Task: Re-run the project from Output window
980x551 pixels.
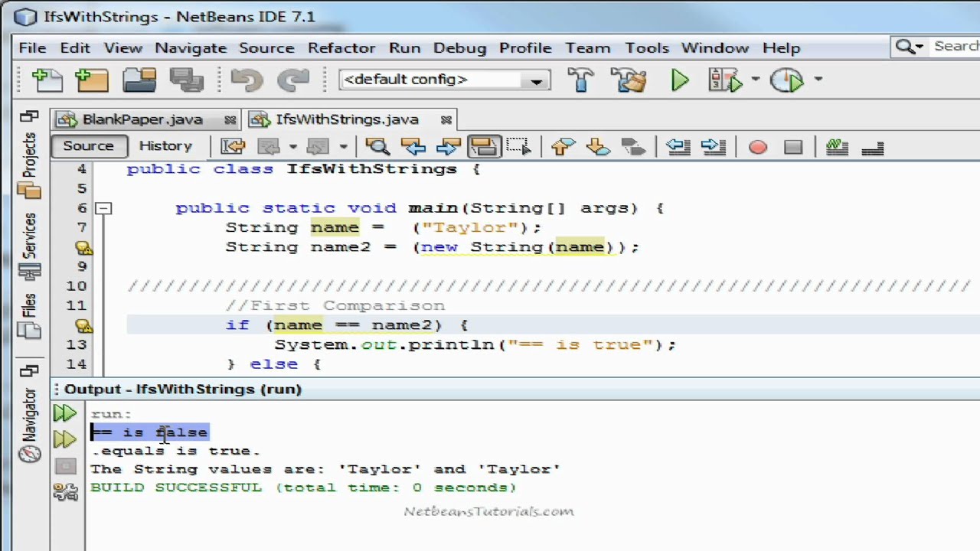Action: point(65,414)
